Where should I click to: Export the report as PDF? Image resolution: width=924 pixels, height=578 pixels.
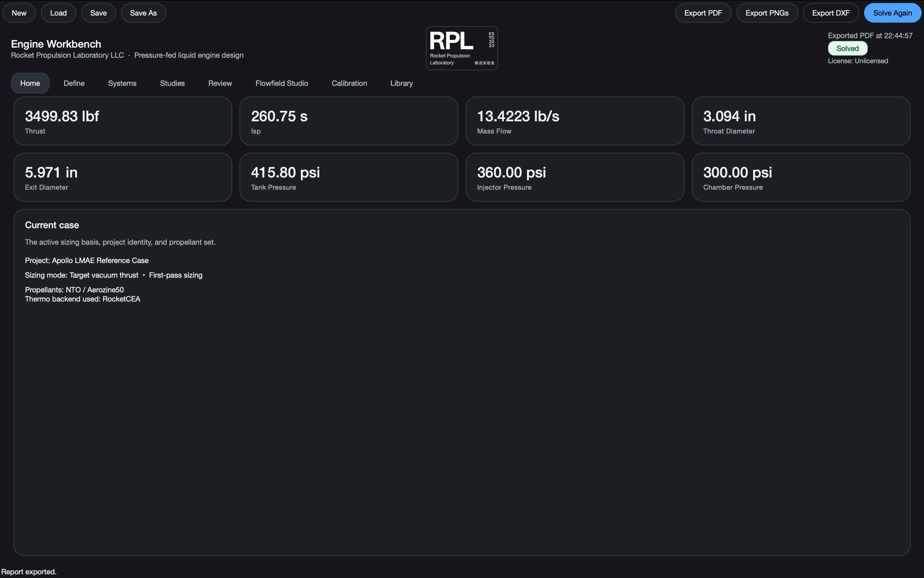[703, 13]
